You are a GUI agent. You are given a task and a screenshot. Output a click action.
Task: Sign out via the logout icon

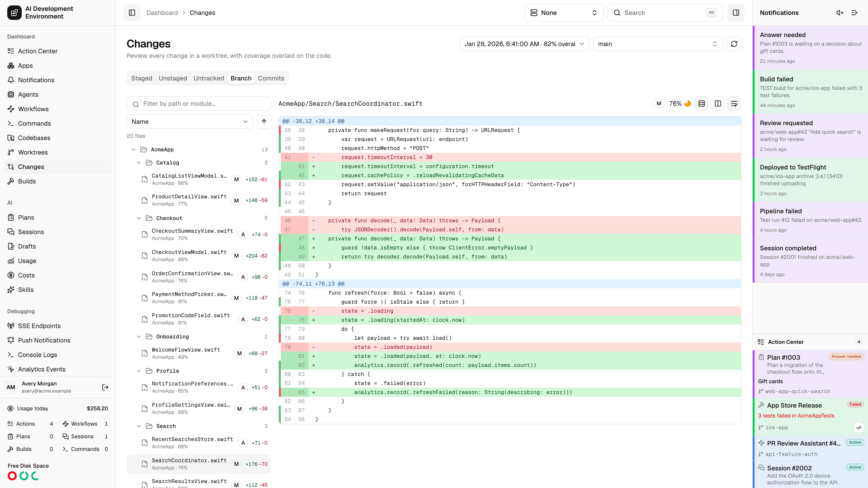coord(105,387)
